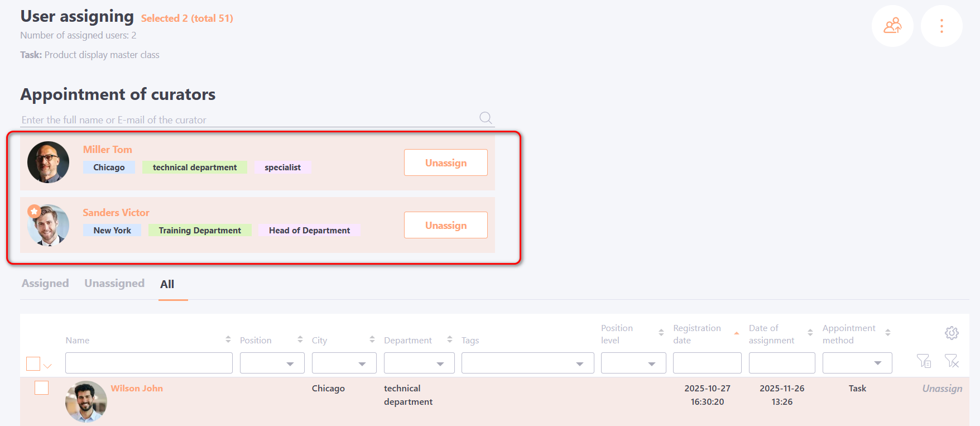This screenshot has height=426, width=980.
Task: Click the curator search magnifier icon
Action: click(486, 118)
